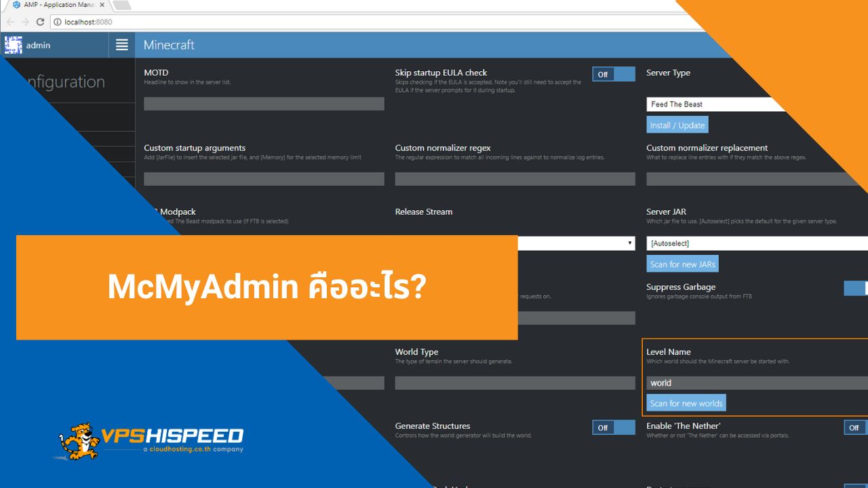This screenshot has width=868, height=488.
Task: Toggle the Suppress Garbage switch
Action: point(856,288)
